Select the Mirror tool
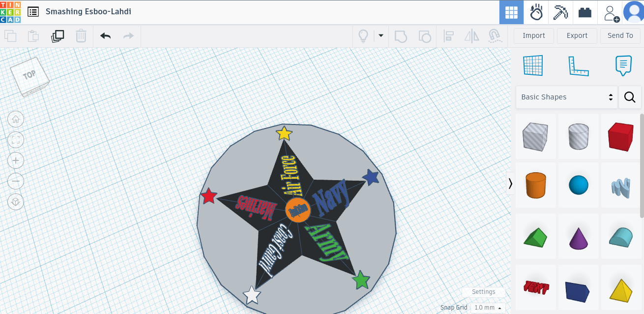 (x=471, y=36)
